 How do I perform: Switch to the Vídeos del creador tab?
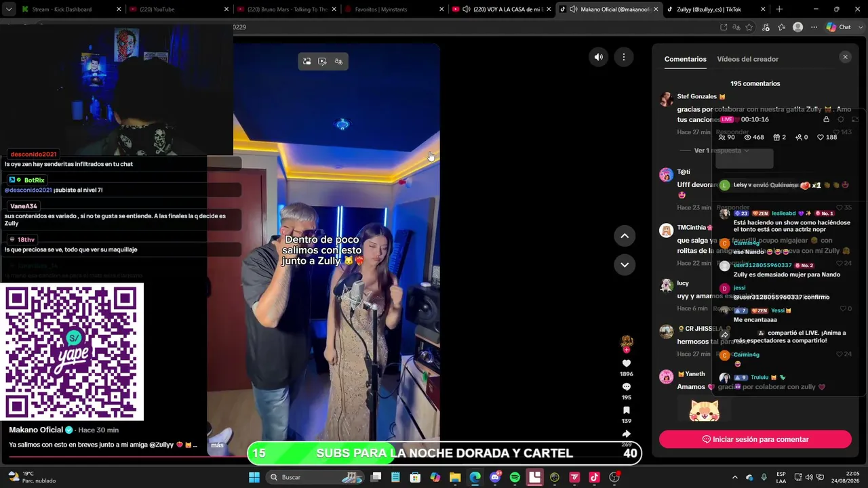pyautogui.click(x=747, y=59)
